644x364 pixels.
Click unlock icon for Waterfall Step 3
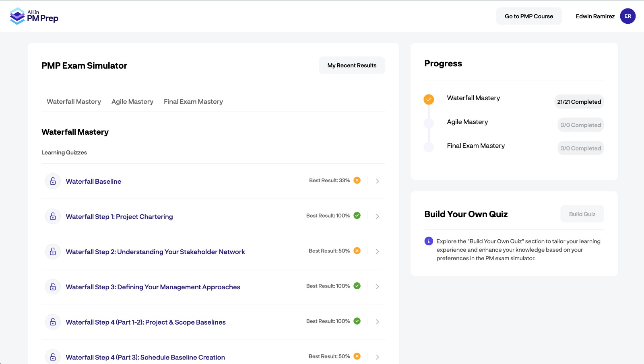pyautogui.click(x=53, y=287)
